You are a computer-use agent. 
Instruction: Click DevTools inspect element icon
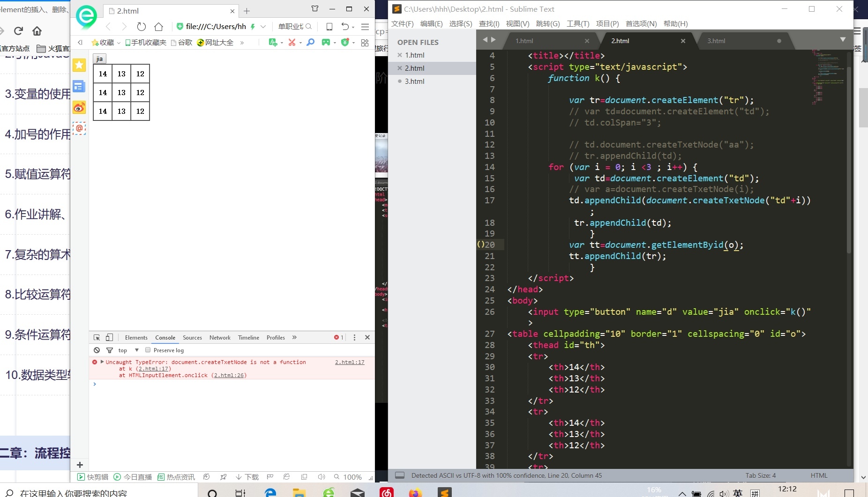(97, 337)
